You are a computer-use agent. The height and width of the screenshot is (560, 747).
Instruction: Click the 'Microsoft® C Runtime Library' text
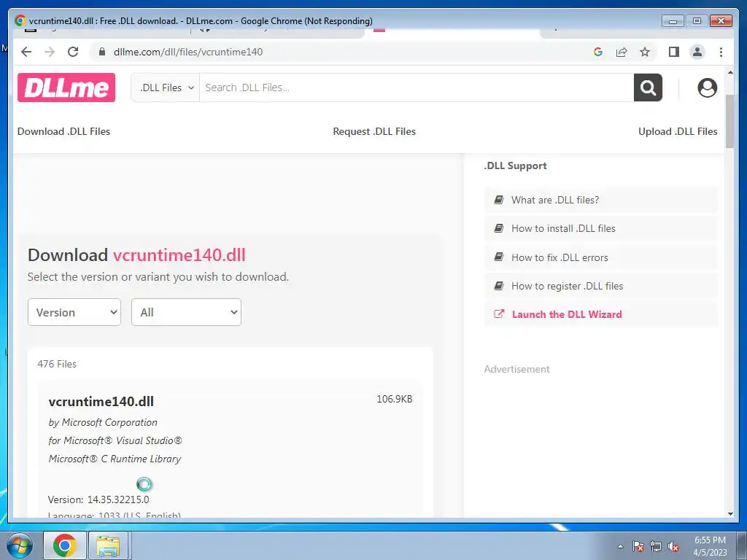[x=115, y=459]
